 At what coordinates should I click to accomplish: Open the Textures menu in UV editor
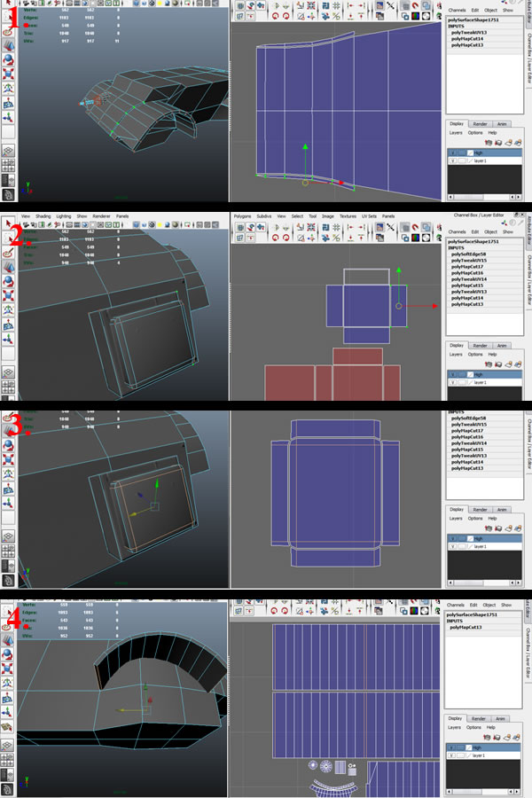point(348,216)
